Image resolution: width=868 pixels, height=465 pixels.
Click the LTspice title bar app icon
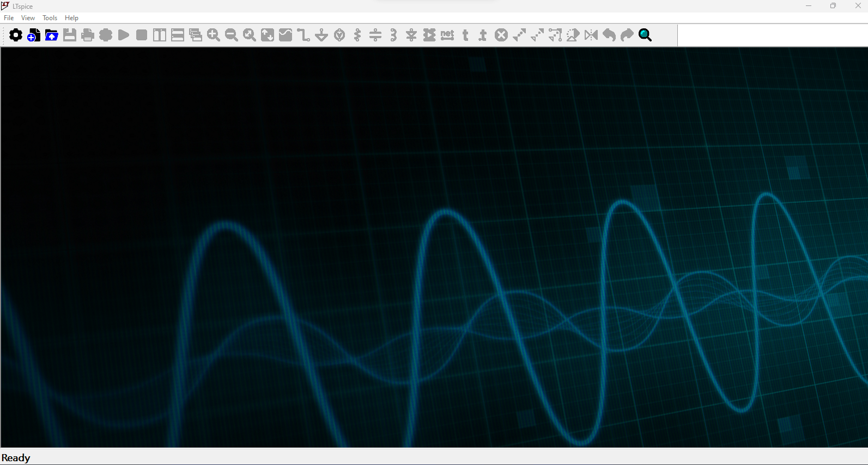(x=5, y=6)
